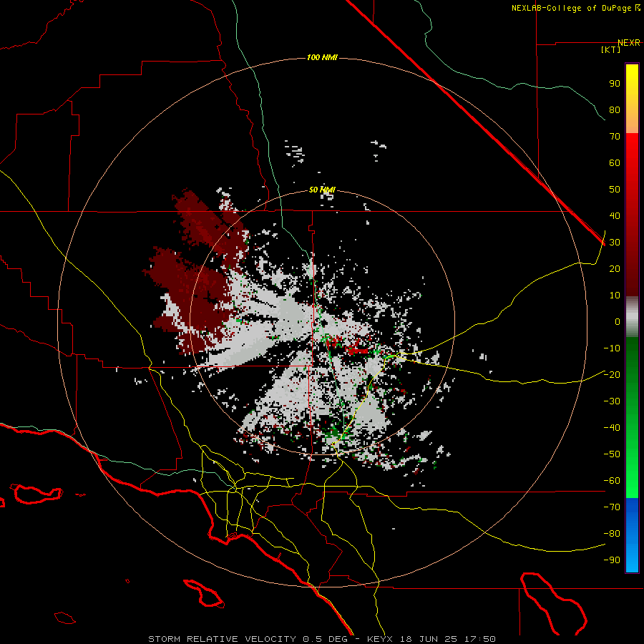Click the -10 value on velocity scale

pos(612,348)
